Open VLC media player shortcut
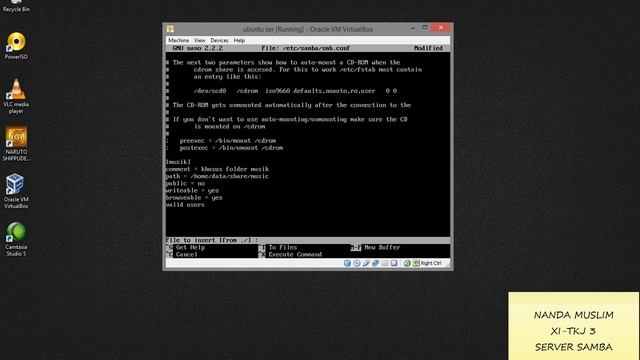 pyautogui.click(x=16, y=96)
